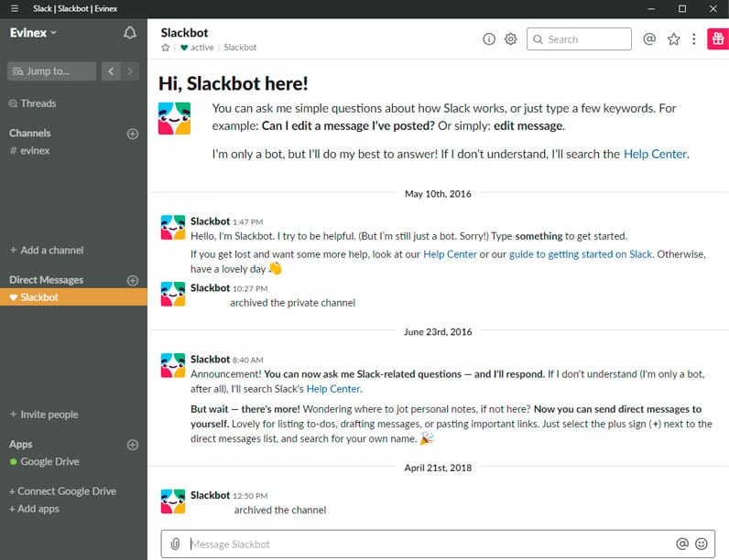Image resolution: width=729 pixels, height=560 pixels.
Task: Minimize the Slack window
Action: [651, 8]
